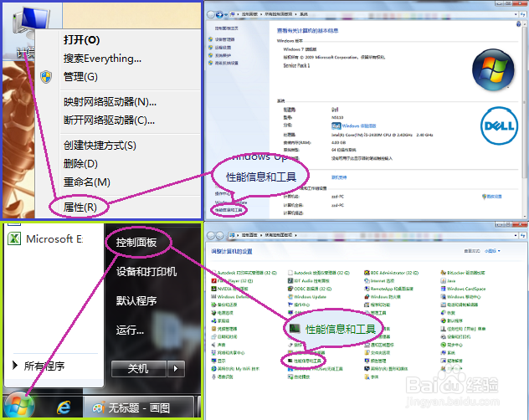Open the small 性能信息和工具 Control Panel item
Screen dimensions: 529x420
coord(305,361)
